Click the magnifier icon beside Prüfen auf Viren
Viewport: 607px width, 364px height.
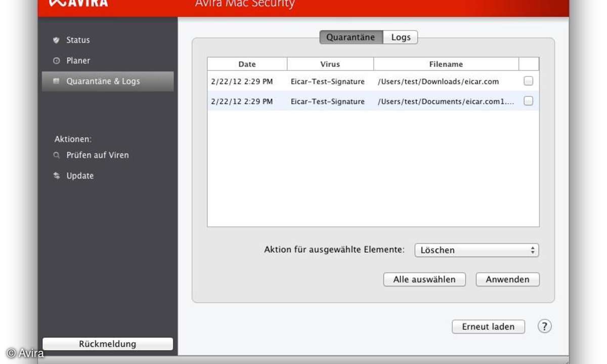point(57,155)
